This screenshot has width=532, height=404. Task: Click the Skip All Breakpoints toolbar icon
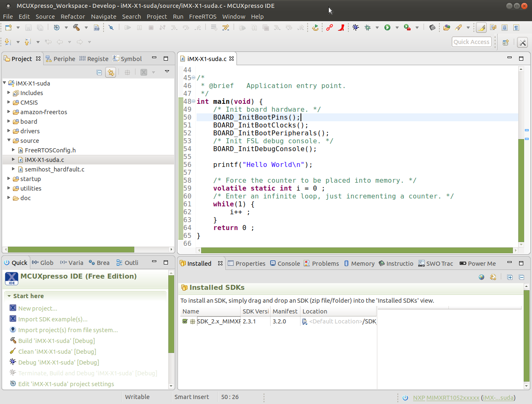click(111, 27)
